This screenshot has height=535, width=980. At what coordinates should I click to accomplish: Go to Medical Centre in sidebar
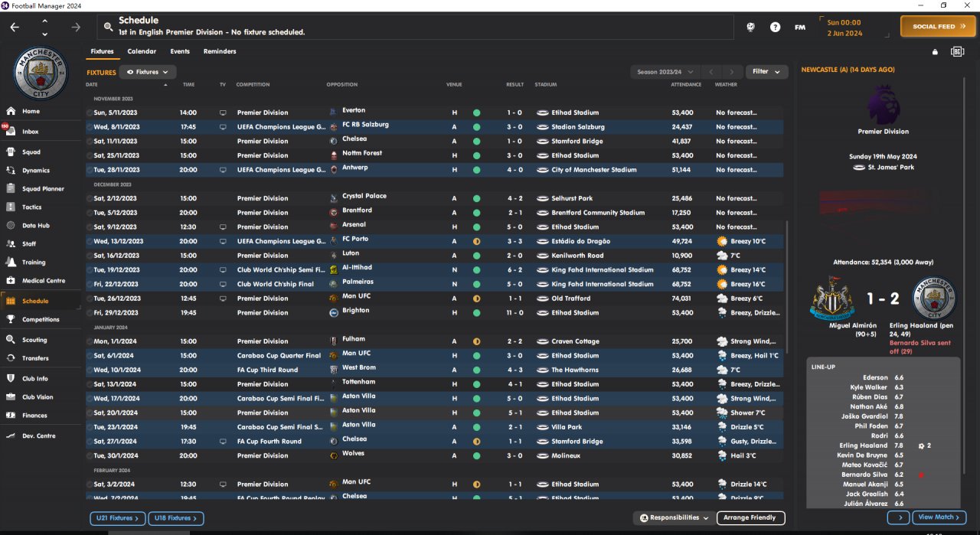coord(44,281)
